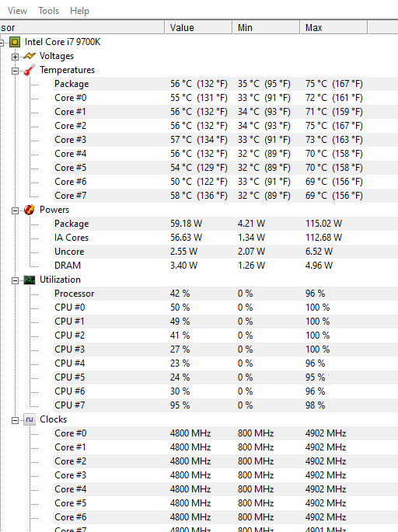Viewport: 398px width, 532px height.
Task: Collapse the Utilization section
Action: click(15, 280)
